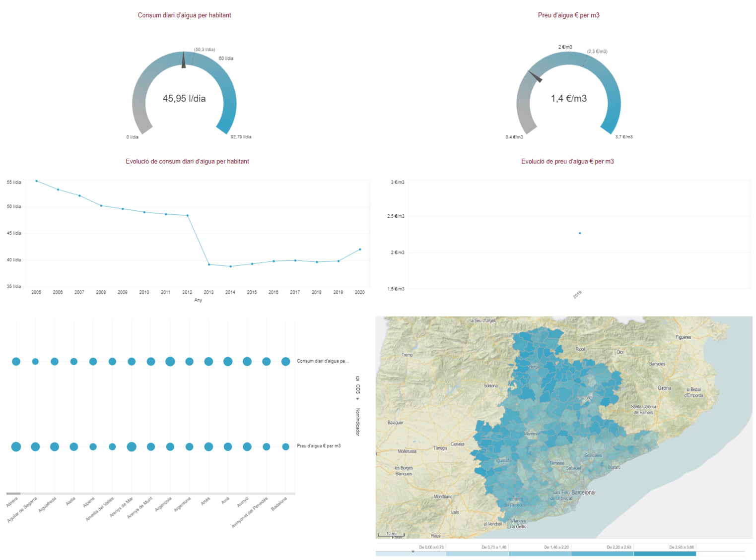Click the (50,3 l/dia) reference label on gauge

[x=205, y=50]
